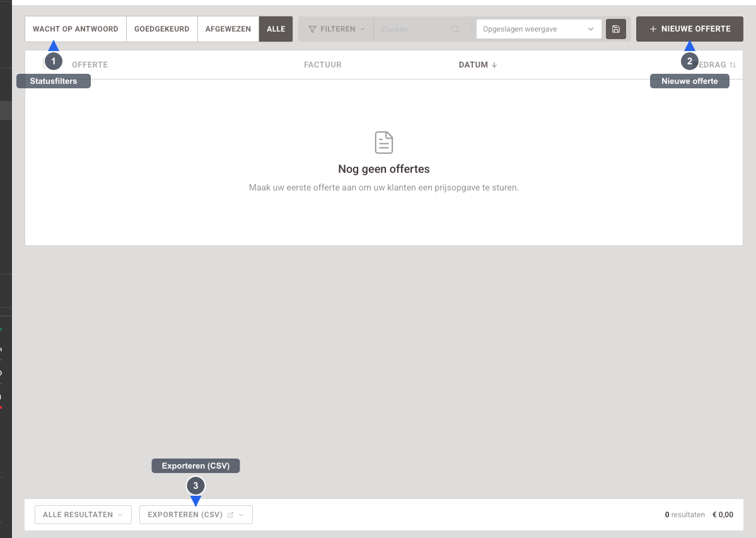This screenshot has height=538, width=756.
Task: Click the magnifier search icon
Action: (456, 29)
